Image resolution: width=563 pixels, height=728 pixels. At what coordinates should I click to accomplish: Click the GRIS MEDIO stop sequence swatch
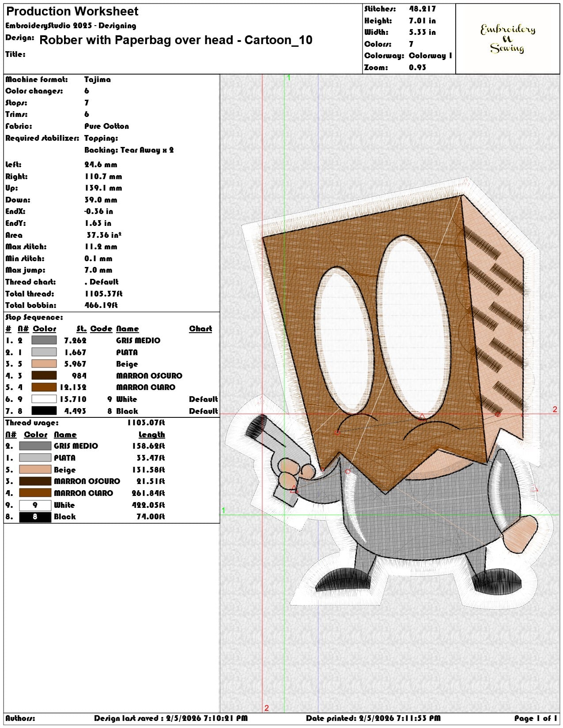[x=44, y=340]
